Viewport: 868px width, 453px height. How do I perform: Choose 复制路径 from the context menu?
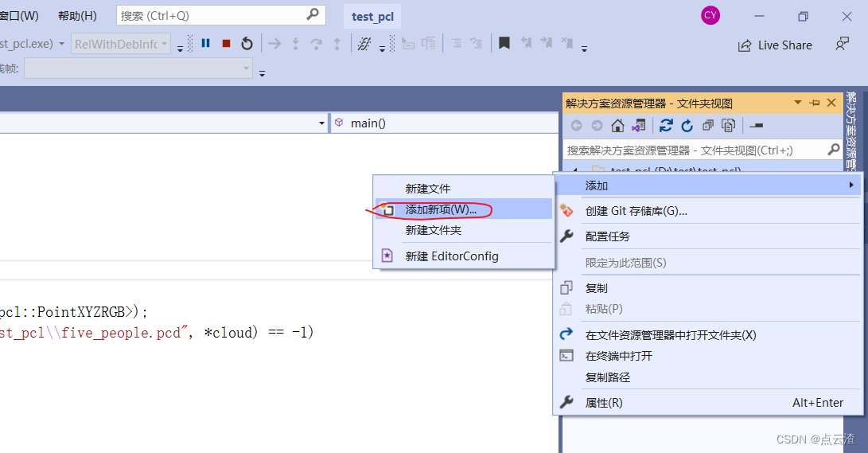707,377
